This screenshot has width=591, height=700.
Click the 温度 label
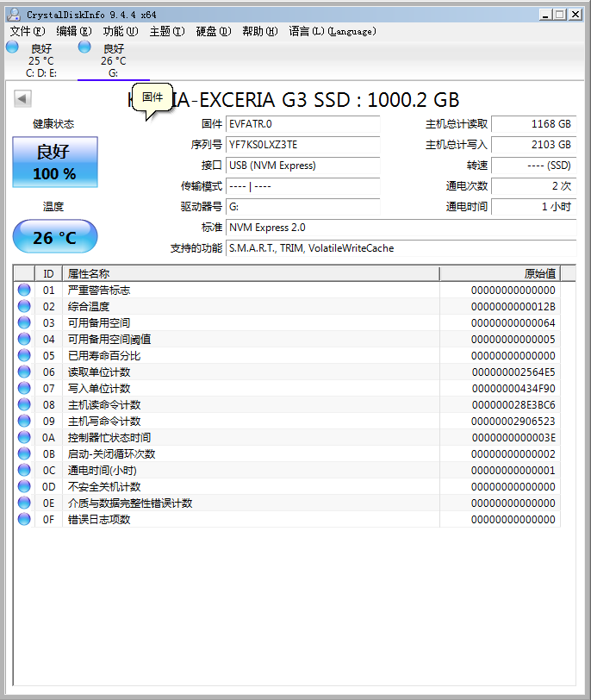click(53, 206)
